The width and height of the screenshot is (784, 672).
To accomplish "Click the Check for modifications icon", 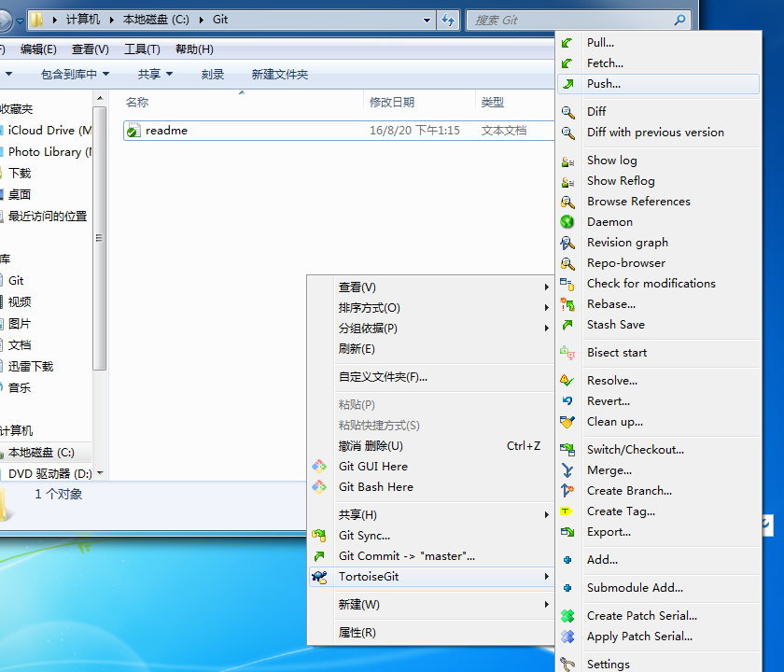I will coord(567,284).
